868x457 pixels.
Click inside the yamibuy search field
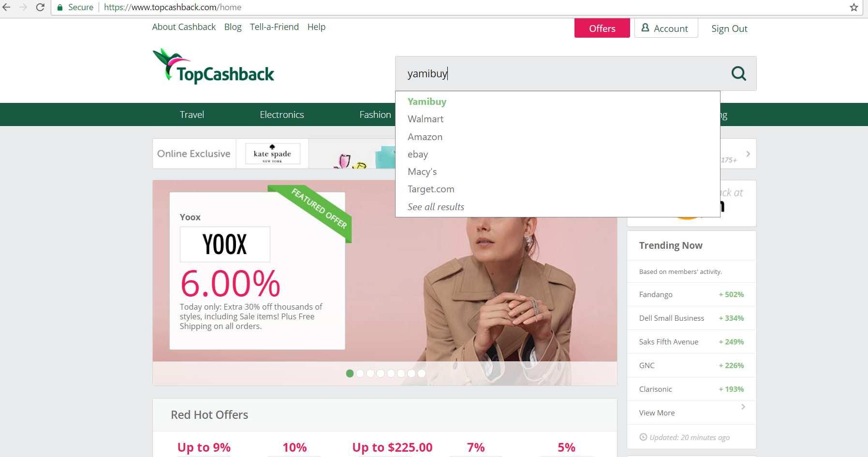[x=561, y=73]
